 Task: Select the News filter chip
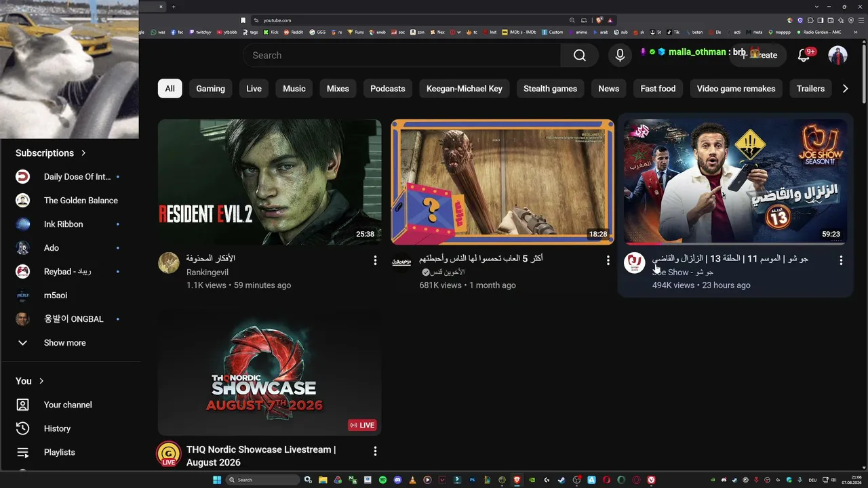(609, 89)
